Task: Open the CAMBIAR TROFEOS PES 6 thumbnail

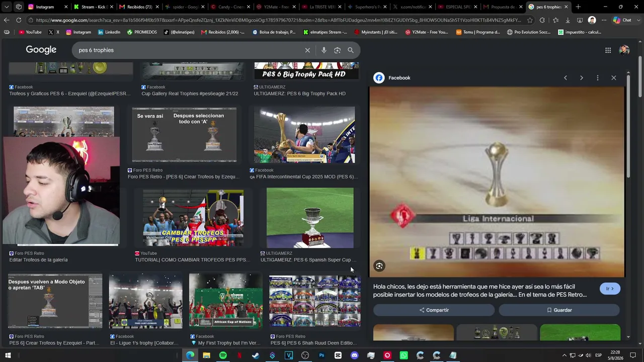Action: tap(193, 218)
